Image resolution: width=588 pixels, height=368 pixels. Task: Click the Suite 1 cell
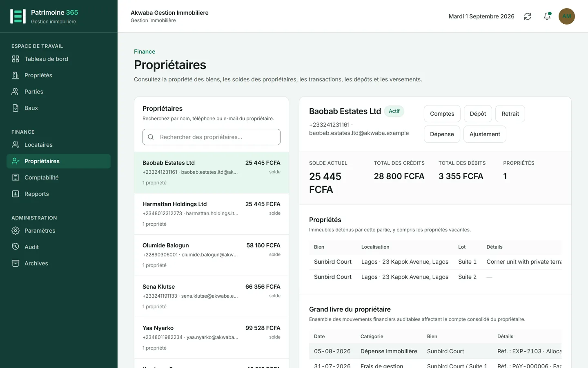point(467,262)
